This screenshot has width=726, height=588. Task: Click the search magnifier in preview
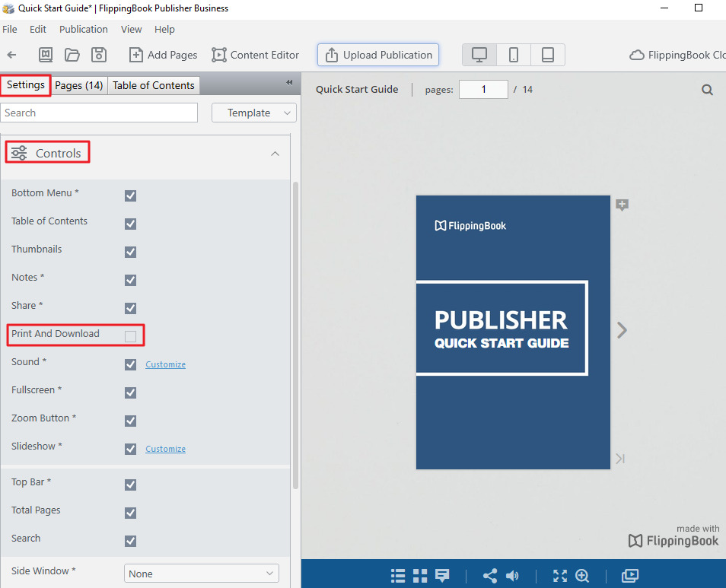[707, 90]
